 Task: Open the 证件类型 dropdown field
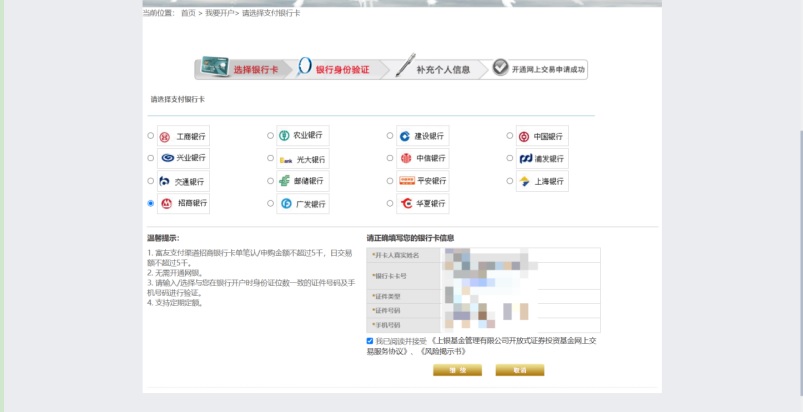click(520, 297)
